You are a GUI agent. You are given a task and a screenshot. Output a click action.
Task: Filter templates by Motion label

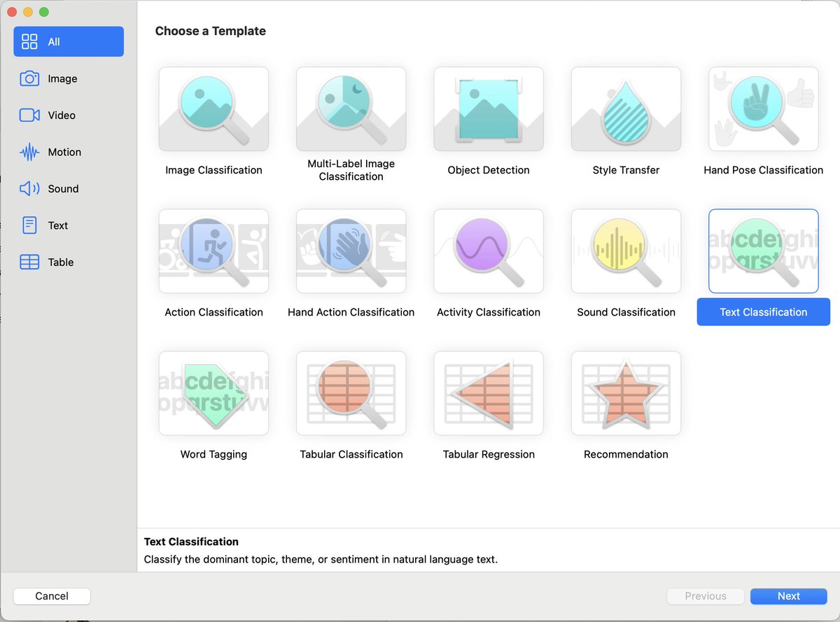(64, 152)
